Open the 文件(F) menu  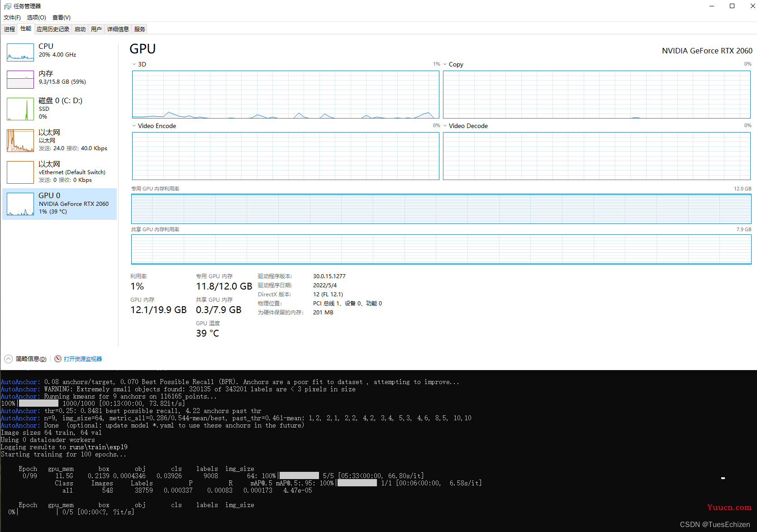click(x=12, y=18)
